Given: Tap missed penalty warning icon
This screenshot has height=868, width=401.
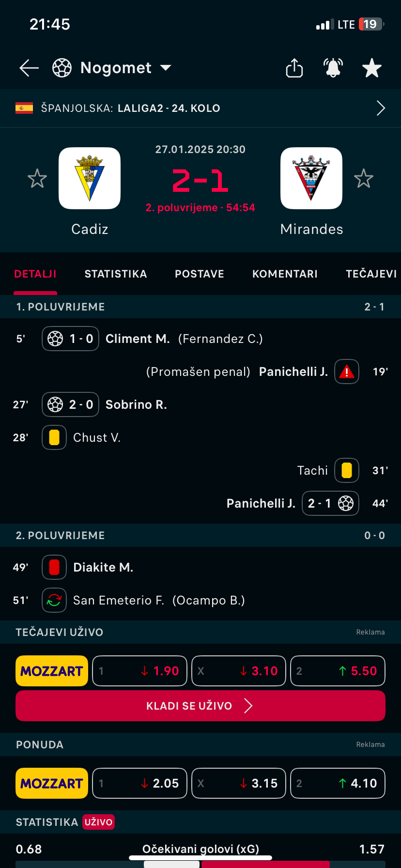Looking at the screenshot, I should point(347,372).
